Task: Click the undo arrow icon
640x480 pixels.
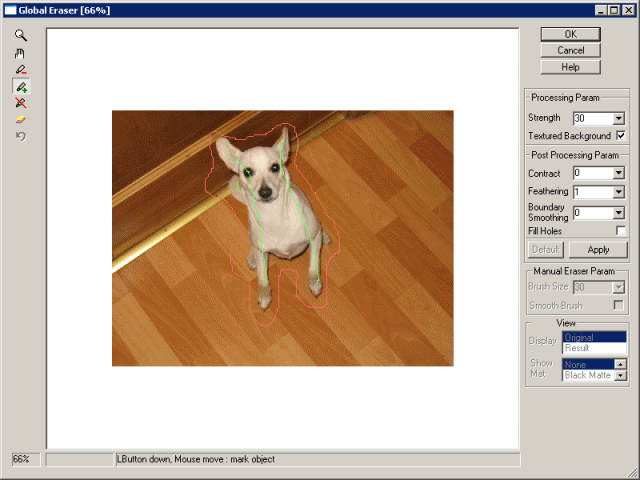Action: 21,136
